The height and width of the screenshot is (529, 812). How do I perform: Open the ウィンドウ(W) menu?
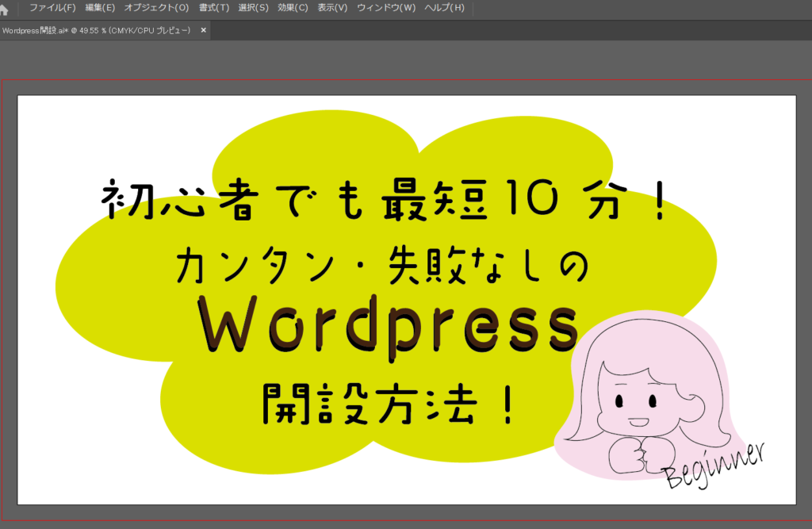[386, 8]
